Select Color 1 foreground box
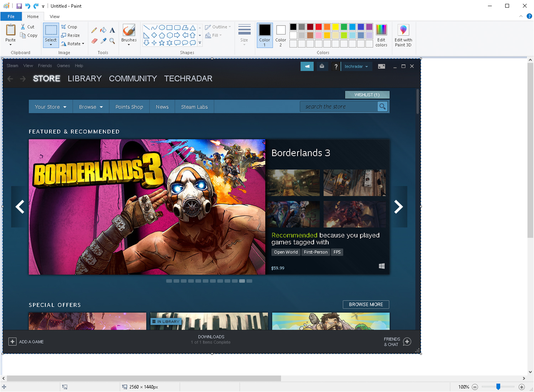The height and width of the screenshot is (392, 534). 265,35
